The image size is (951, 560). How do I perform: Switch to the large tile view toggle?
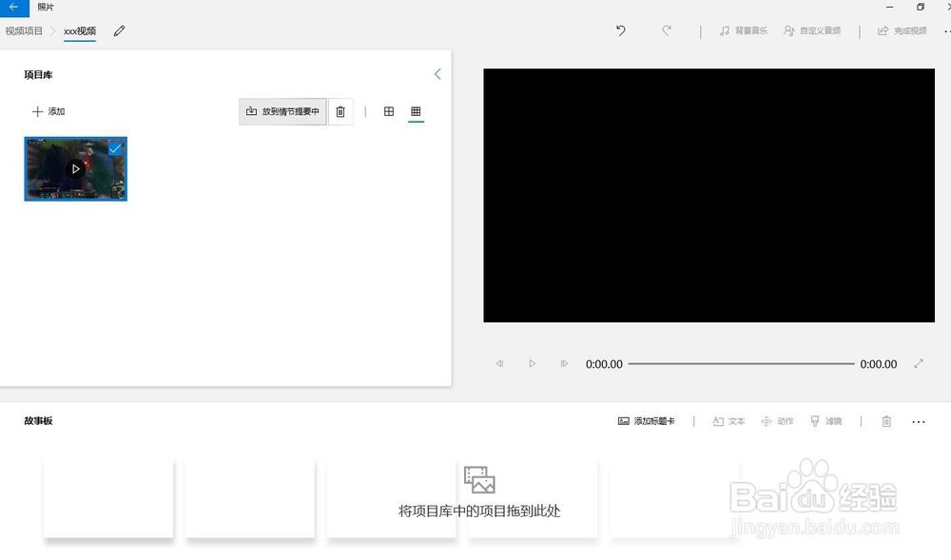click(x=388, y=111)
